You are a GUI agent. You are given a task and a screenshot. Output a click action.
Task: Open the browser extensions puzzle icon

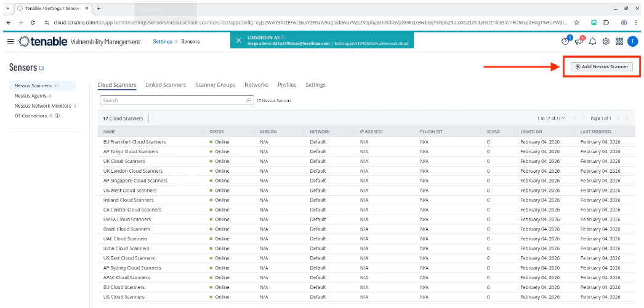[x=606, y=23]
